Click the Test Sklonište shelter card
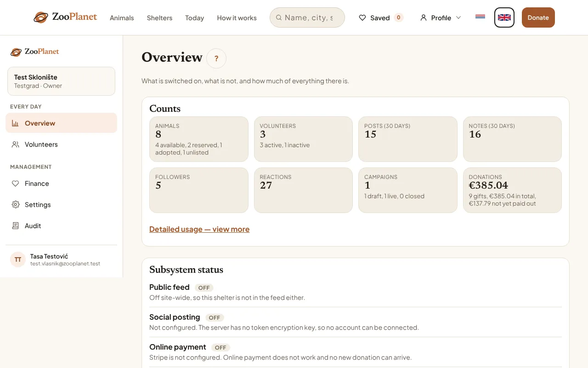The height and width of the screenshot is (368, 588). click(x=61, y=81)
